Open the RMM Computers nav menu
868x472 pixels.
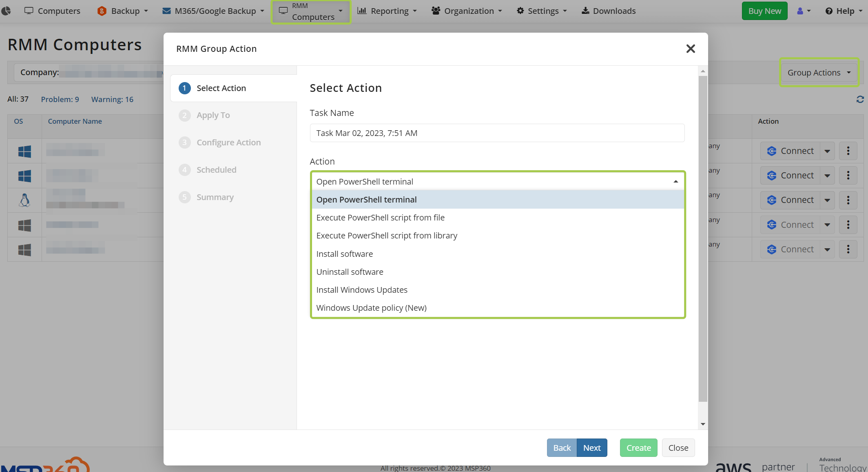[x=311, y=11]
